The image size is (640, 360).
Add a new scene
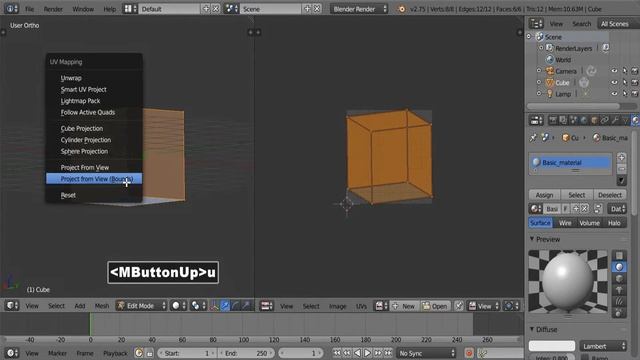[307, 9]
